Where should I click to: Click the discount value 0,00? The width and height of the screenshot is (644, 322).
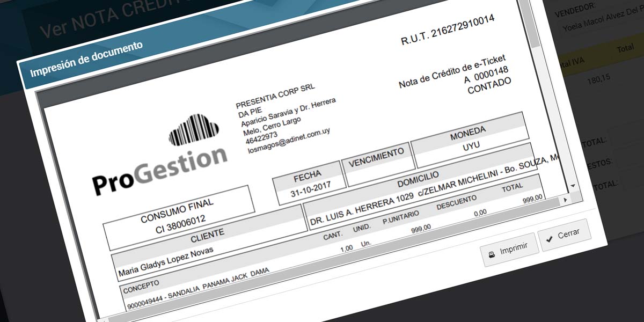pyautogui.click(x=480, y=213)
